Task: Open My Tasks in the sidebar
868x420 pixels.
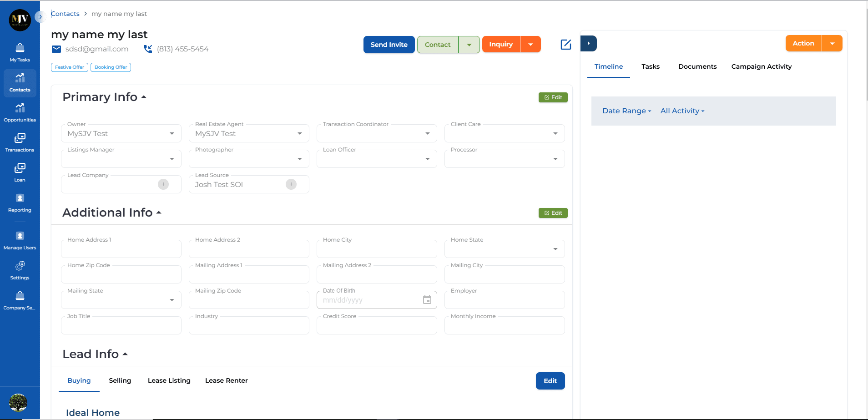Action: coord(20,53)
